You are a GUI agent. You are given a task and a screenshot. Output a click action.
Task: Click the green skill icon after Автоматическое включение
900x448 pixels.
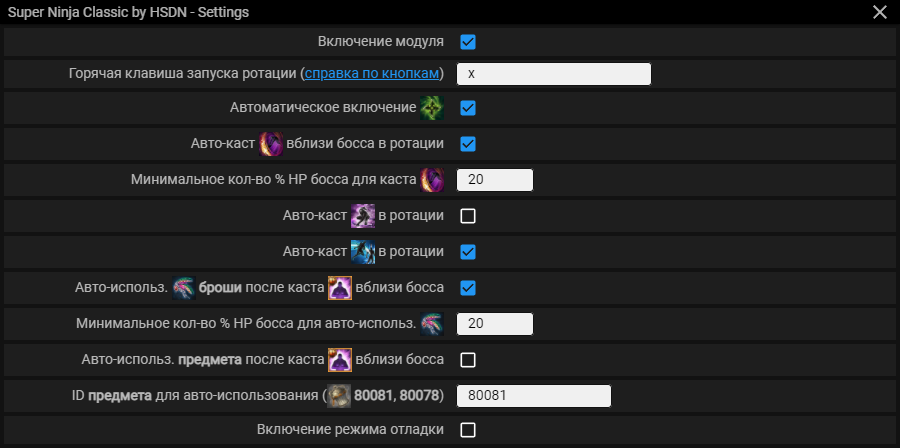(x=432, y=108)
